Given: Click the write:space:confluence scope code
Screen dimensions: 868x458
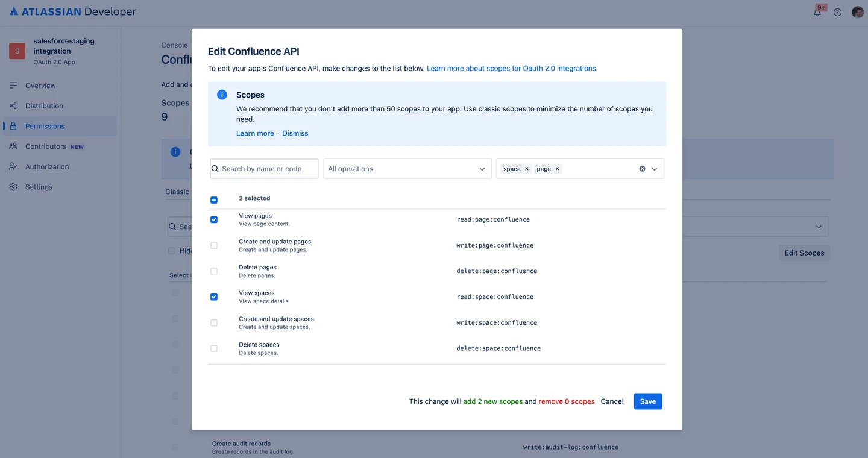Looking at the screenshot, I should [497, 323].
